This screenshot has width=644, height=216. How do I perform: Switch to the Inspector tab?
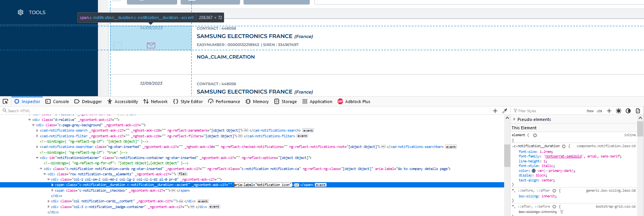tap(27, 102)
